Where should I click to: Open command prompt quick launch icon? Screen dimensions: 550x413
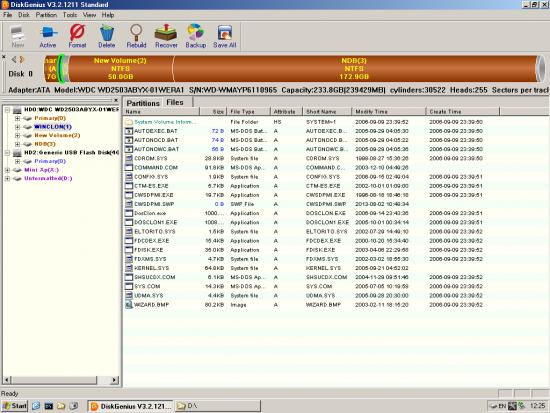48,406
